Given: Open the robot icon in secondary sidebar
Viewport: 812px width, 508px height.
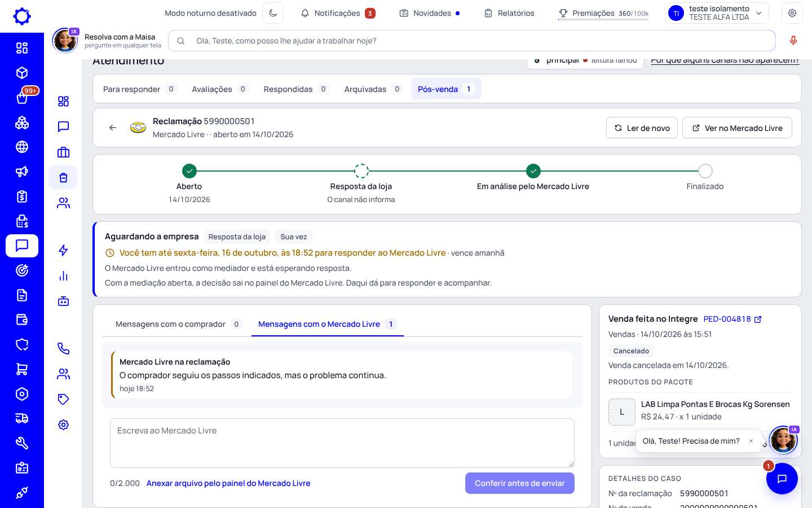Looking at the screenshot, I should pos(63,301).
